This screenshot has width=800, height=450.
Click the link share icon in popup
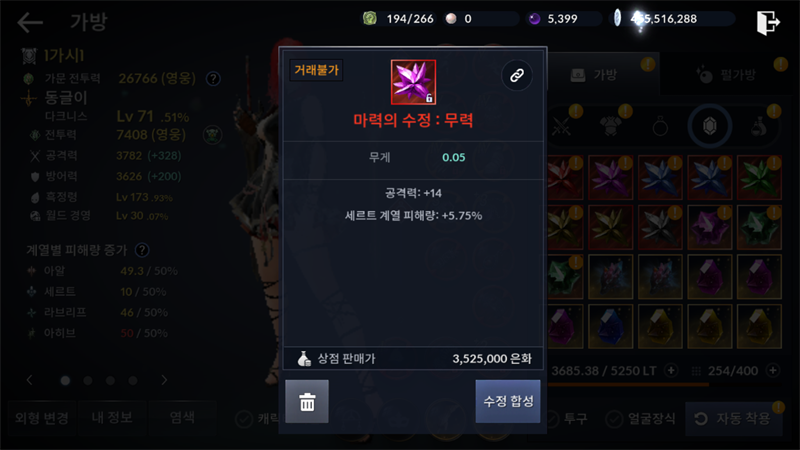pyautogui.click(x=517, y=76)
